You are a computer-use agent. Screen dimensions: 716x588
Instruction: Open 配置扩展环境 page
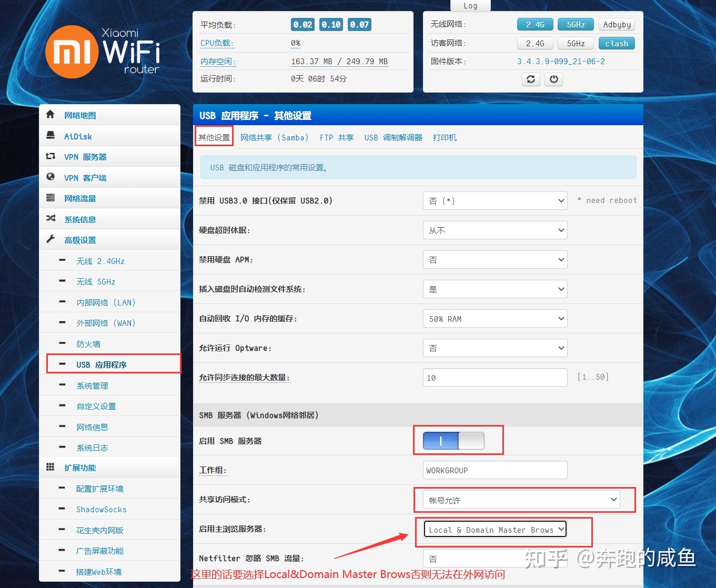point(100,489)
